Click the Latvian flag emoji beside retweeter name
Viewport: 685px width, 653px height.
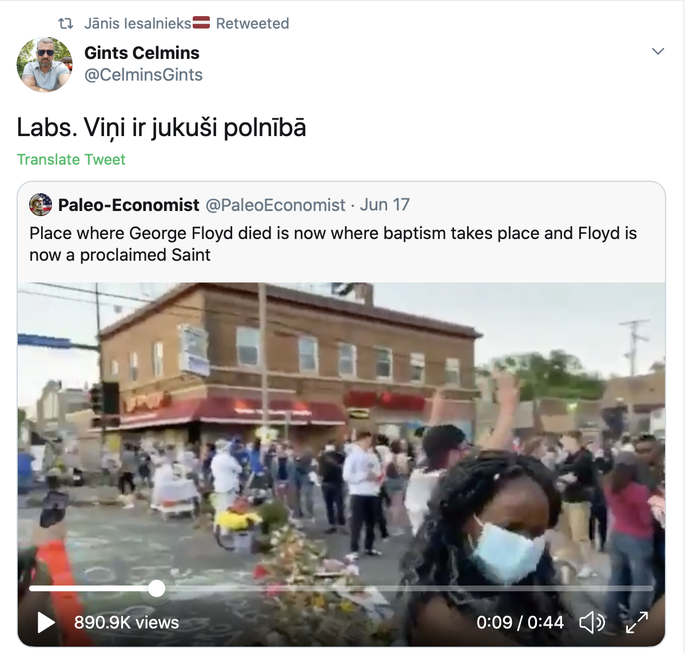coord(201,22)
